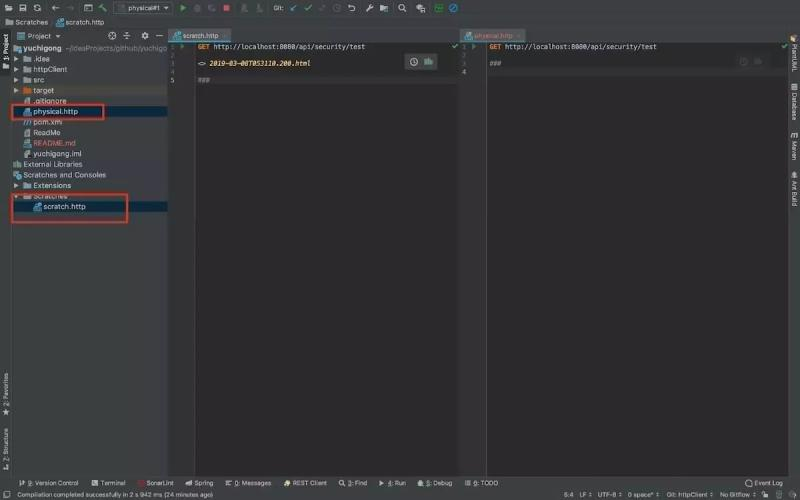Hide the Project panel with the minus icon

[159, 36]
